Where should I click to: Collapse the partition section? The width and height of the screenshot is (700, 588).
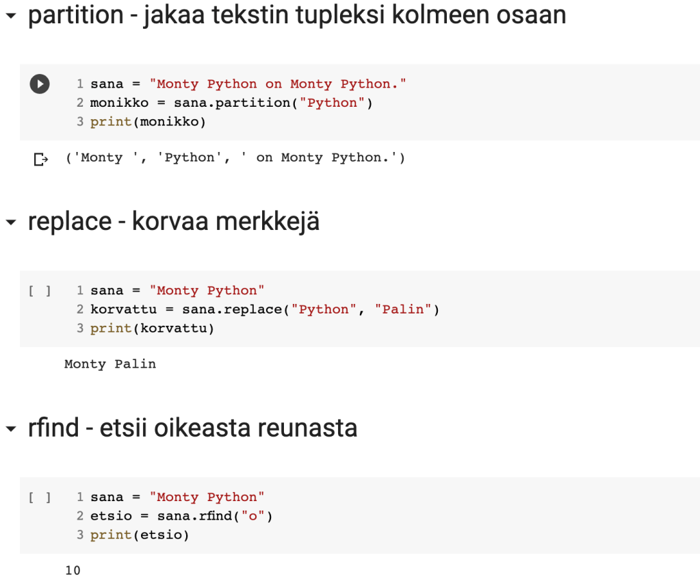click(x=10, y=16)
